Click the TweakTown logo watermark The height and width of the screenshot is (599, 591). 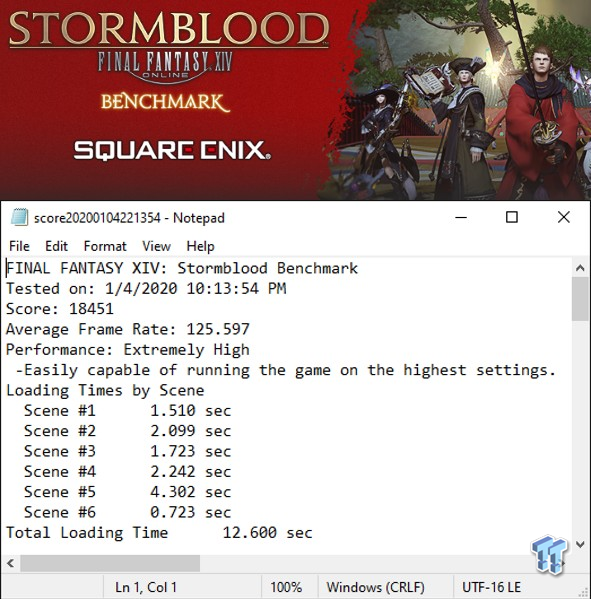click(x=549, y=555)
